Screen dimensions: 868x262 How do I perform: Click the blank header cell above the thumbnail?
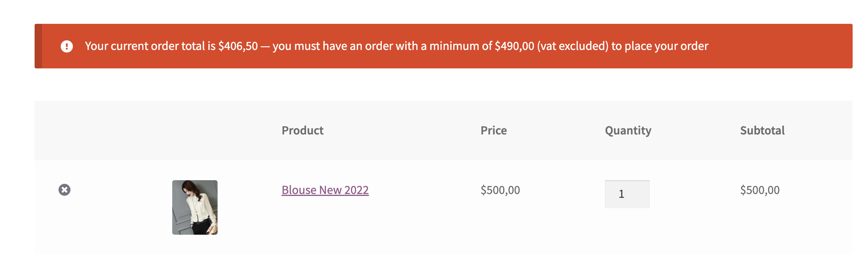(x=195, y=131)
